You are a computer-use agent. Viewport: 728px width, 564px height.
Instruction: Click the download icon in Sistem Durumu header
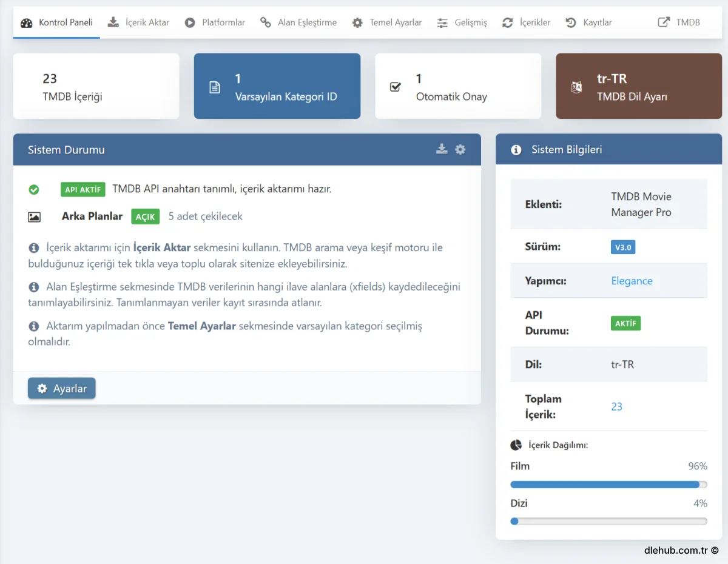[x=442, y=149]
